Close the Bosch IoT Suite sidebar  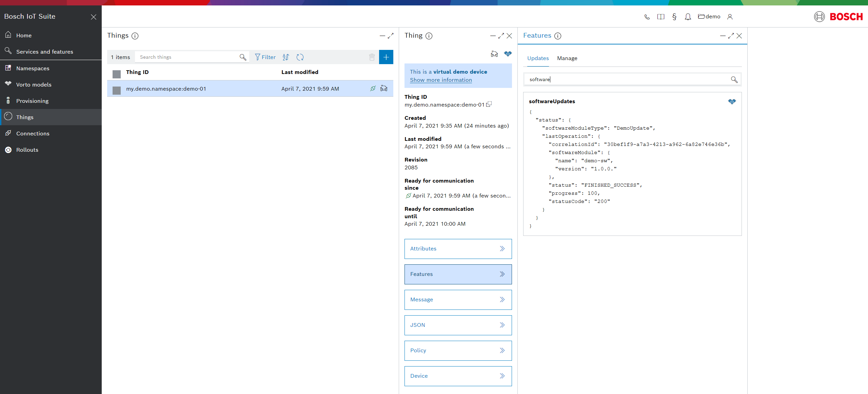[x=94, y=17]
